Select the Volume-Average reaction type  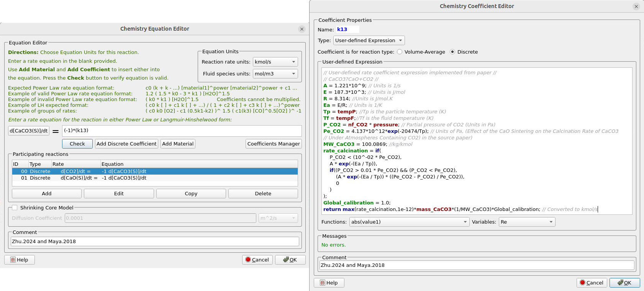coord(400,52)
